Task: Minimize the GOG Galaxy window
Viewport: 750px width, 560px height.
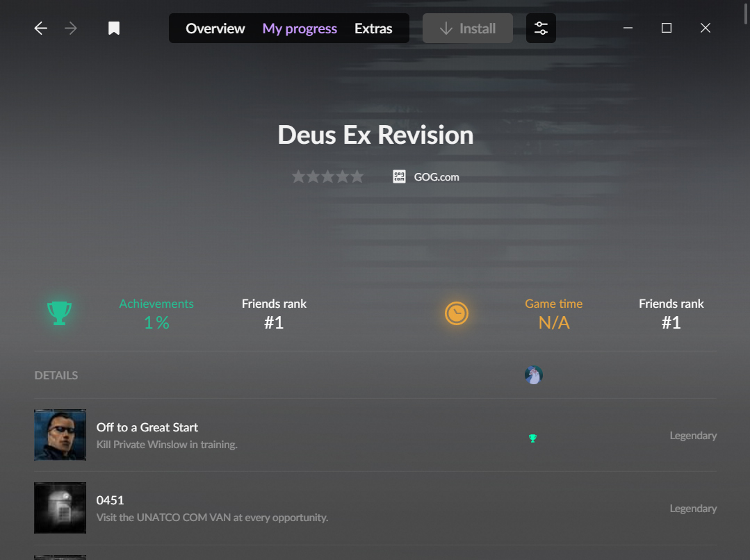Action: tap(628, 28)
